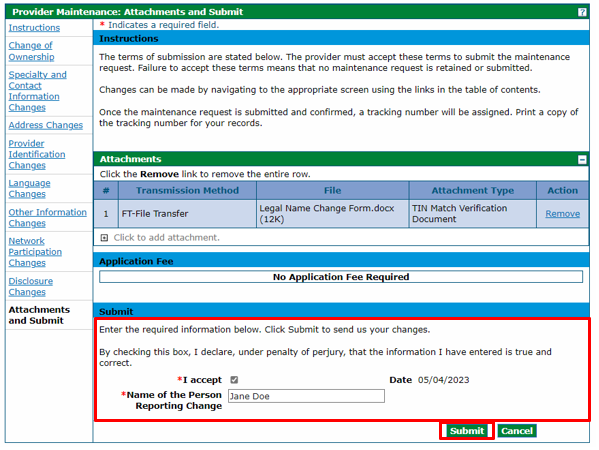
Task: Click the Attachment Type column header
Action: [473, 191]
